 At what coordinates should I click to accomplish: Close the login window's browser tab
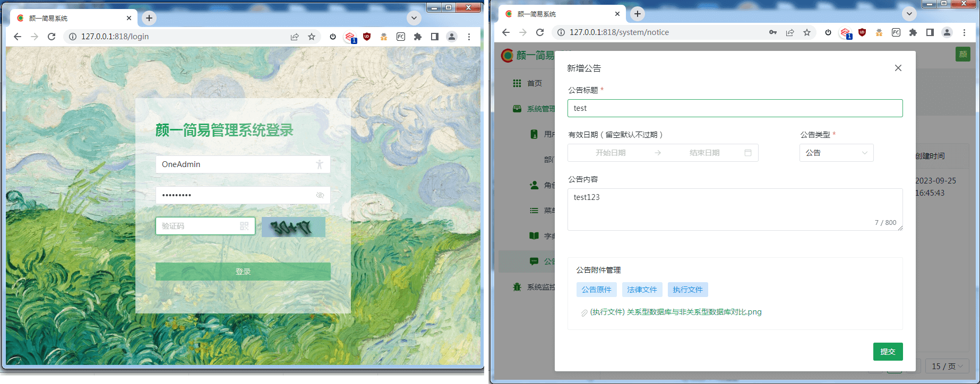pos(129,18)
